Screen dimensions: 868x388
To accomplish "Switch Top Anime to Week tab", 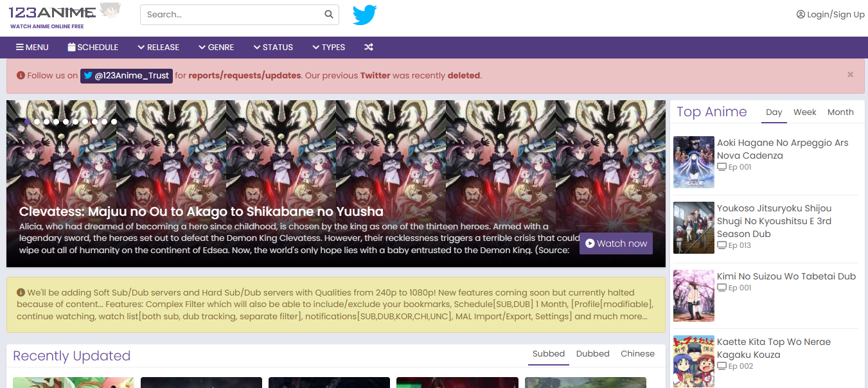I will pyautogui.click(x=804, y=112).
